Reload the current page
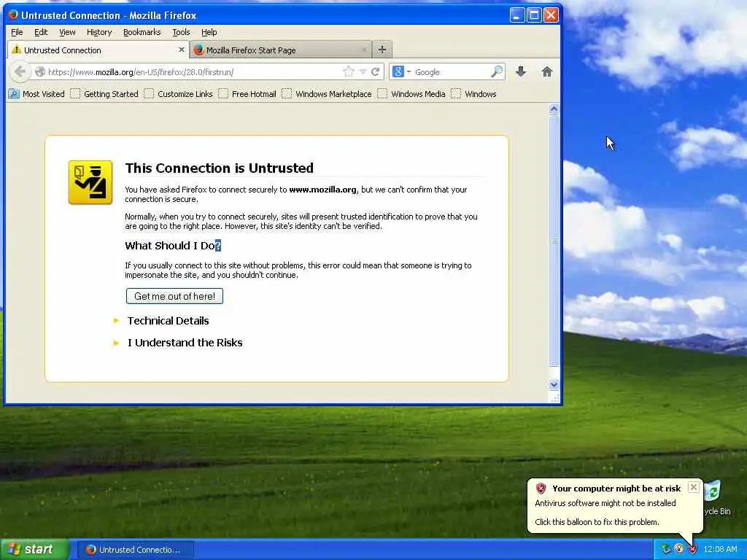 tap(376, 72)
